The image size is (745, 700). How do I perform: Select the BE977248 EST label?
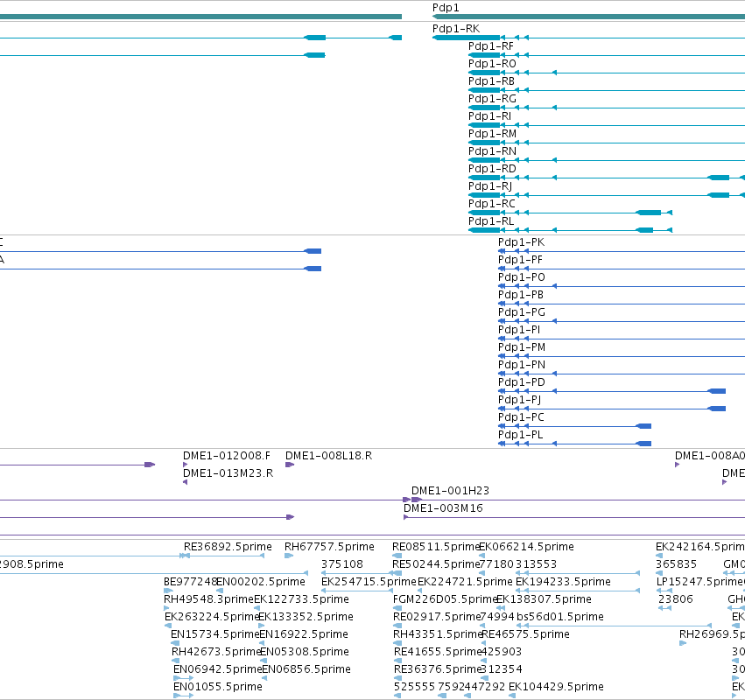(x=191, y=582)
